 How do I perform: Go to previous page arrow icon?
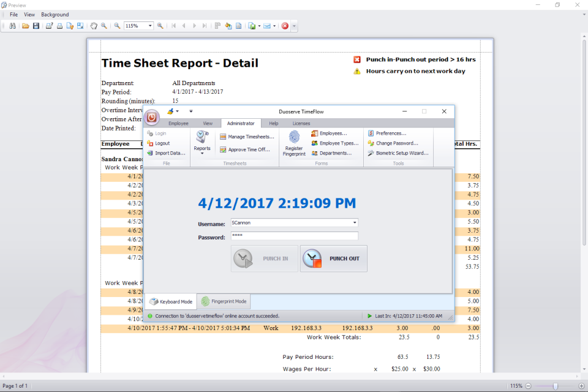pyautogui.click(x=184, y=26)
